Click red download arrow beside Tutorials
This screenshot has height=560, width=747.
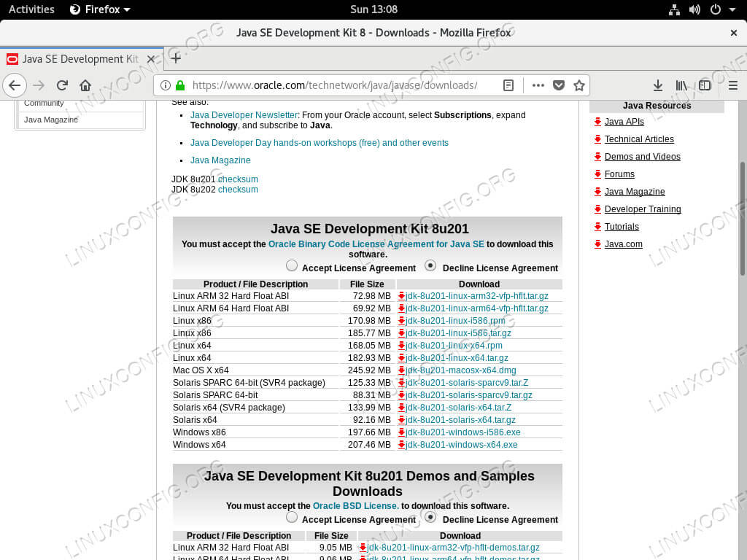tap(597, 227)
